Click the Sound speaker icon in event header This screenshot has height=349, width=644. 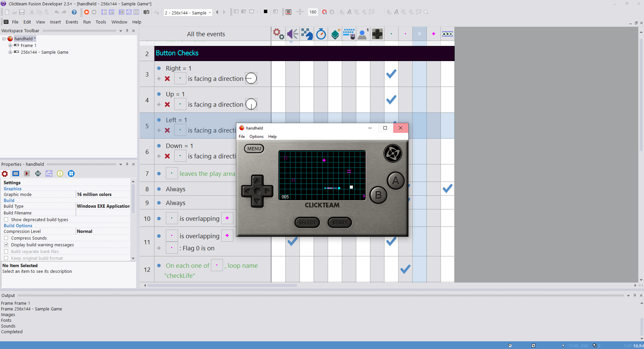(292, 34)
